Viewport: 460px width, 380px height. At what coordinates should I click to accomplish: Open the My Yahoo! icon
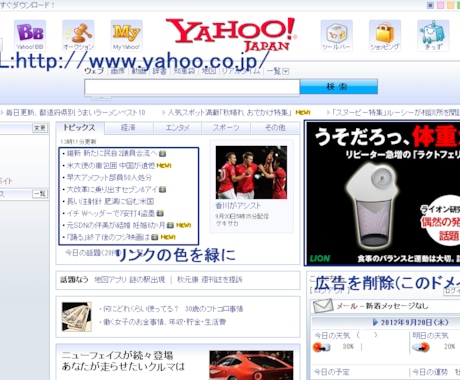pos(127,35)
